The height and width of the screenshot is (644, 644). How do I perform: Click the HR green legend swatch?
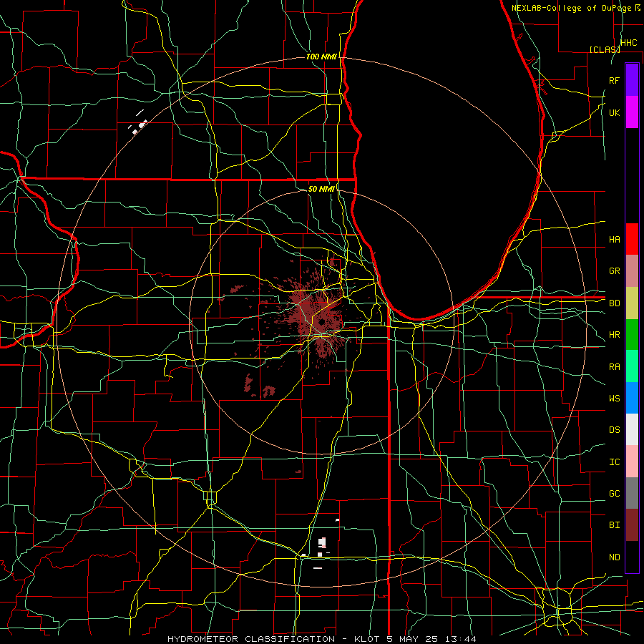[632, 334]
